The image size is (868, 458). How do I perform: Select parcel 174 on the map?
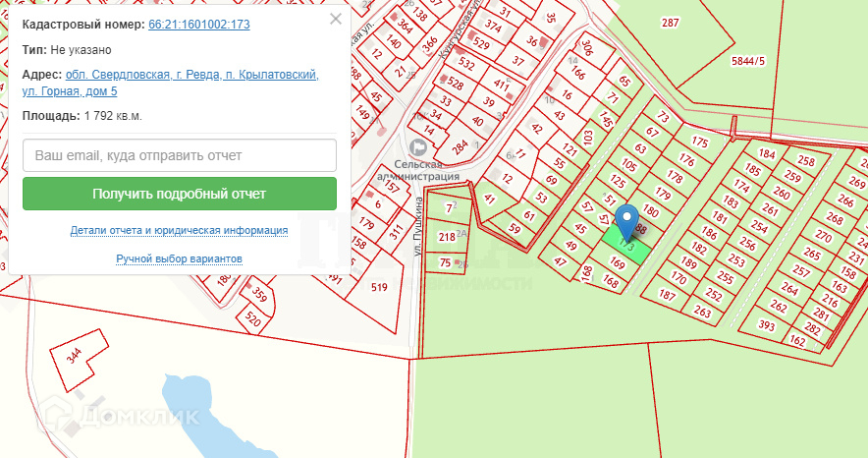(x=741, y=186)
